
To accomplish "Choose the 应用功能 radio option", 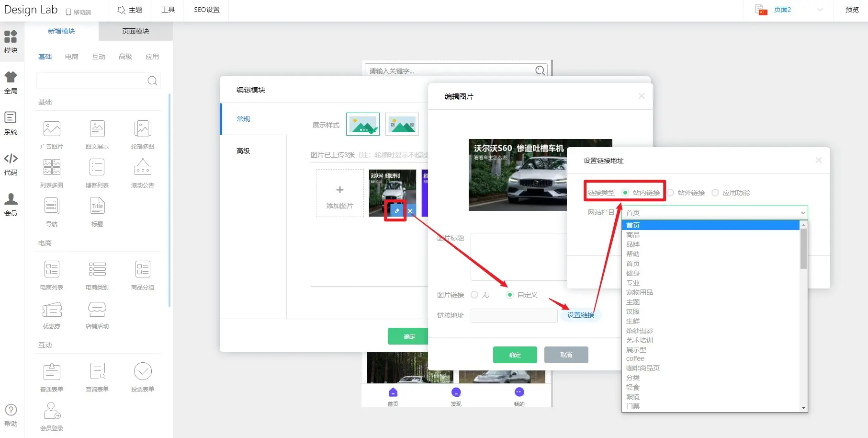I will (x=715, y=193).
